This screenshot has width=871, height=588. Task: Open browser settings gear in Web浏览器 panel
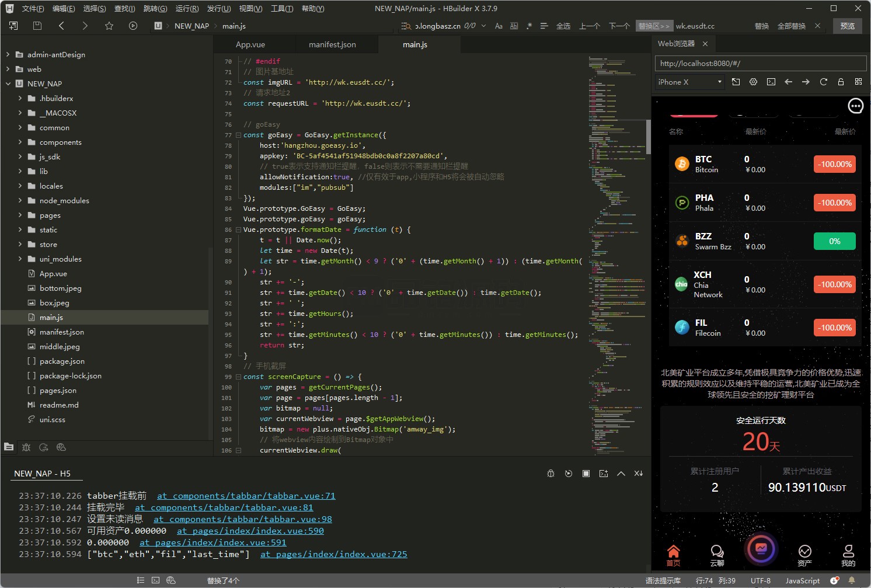[753, 82]
